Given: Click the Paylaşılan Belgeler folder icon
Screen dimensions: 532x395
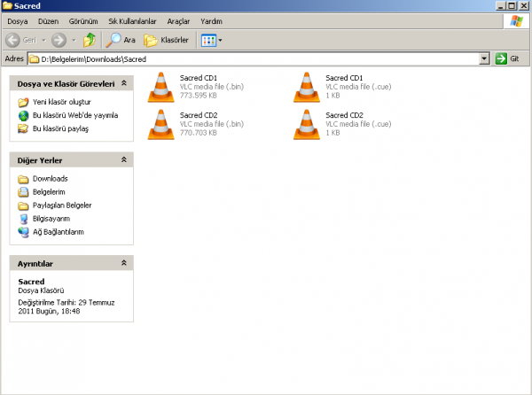Looking at the screenshot, I should (x=23, y=205).
